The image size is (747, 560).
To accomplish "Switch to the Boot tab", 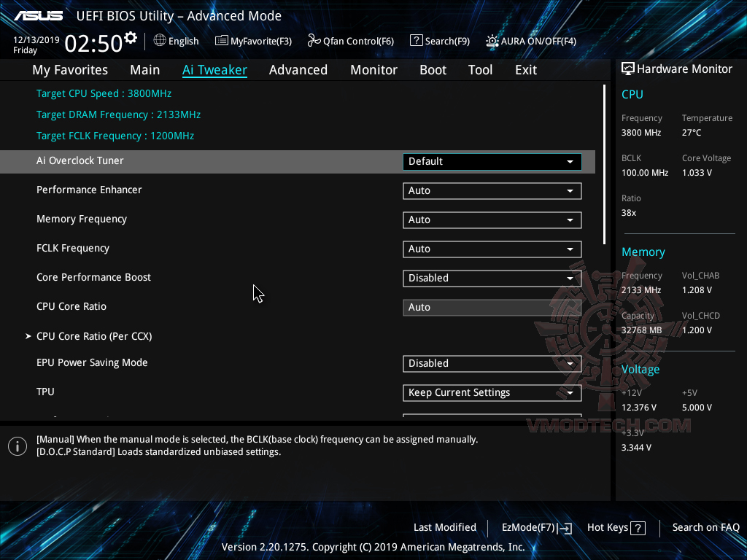I will pos(433,70).
